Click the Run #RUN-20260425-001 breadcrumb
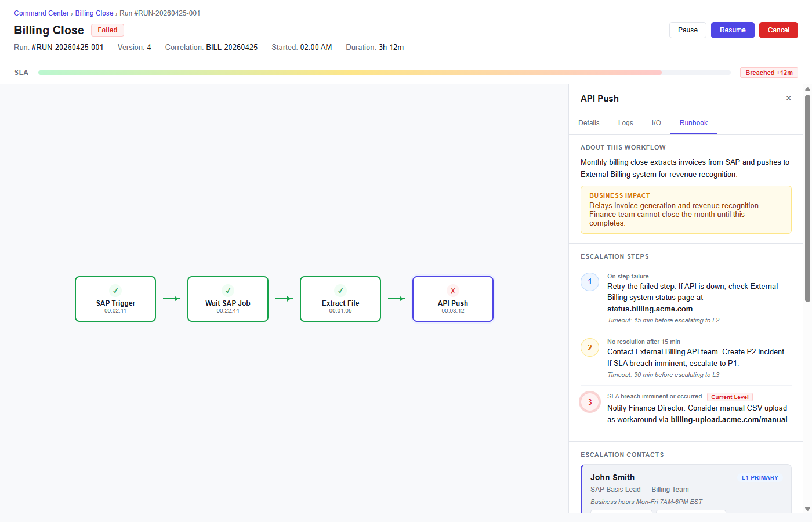The height and width of the screenshot is (522, 812). click(x=160, y=13)
